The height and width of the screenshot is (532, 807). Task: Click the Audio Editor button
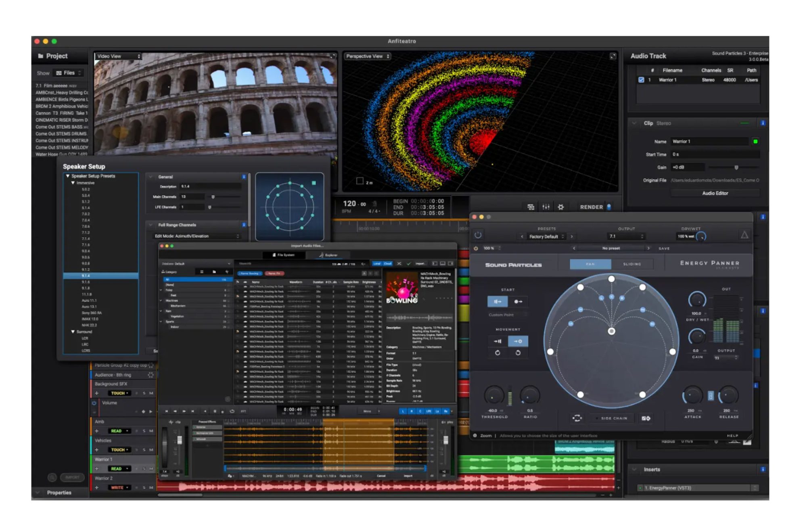715,193
